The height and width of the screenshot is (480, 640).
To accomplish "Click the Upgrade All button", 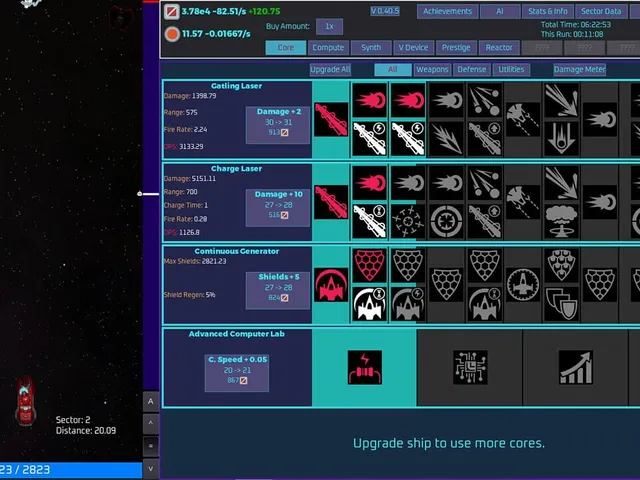I will (330, 69).
